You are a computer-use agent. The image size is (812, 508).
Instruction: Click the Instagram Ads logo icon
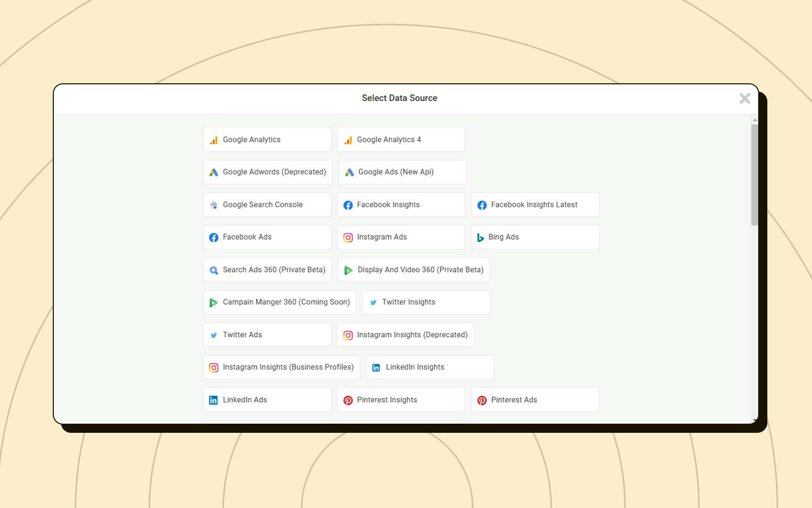(348, 238)
